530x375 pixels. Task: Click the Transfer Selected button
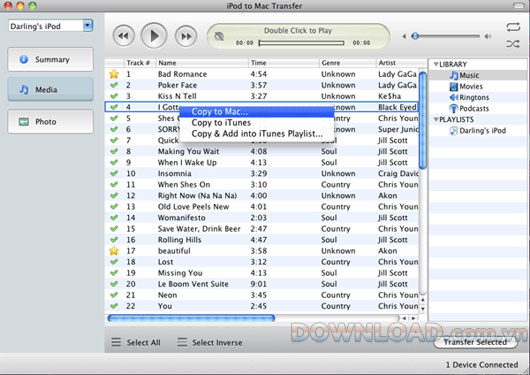pos(475,342)
